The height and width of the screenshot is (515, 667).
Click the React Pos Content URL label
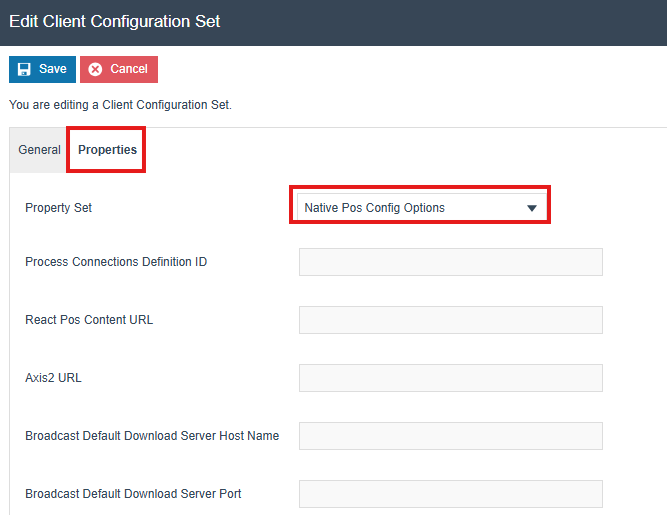[89, 320]
